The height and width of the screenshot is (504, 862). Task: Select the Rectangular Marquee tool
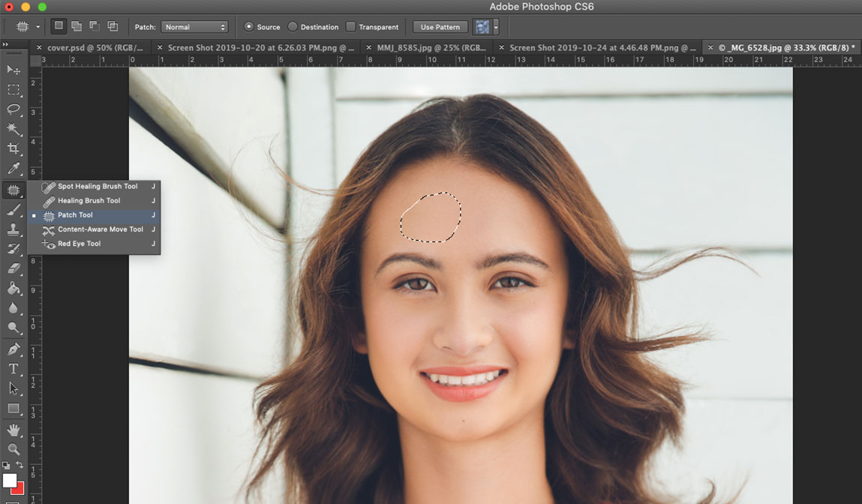[x=14, y=89]
